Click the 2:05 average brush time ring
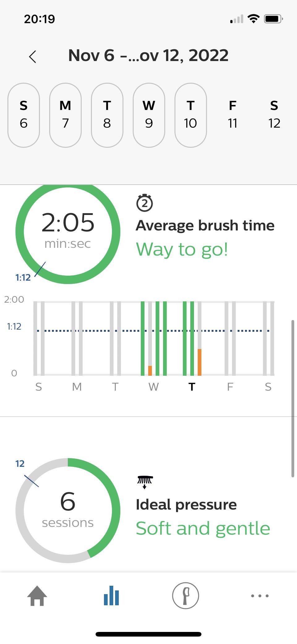Screen dimensions: 297x644 click(68, 231)
